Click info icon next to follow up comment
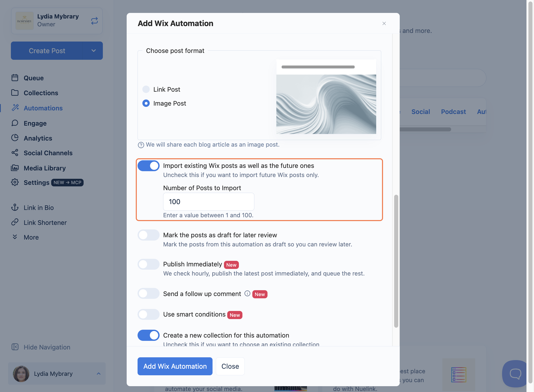Screen dimensions: 534x392 point(247,293)
